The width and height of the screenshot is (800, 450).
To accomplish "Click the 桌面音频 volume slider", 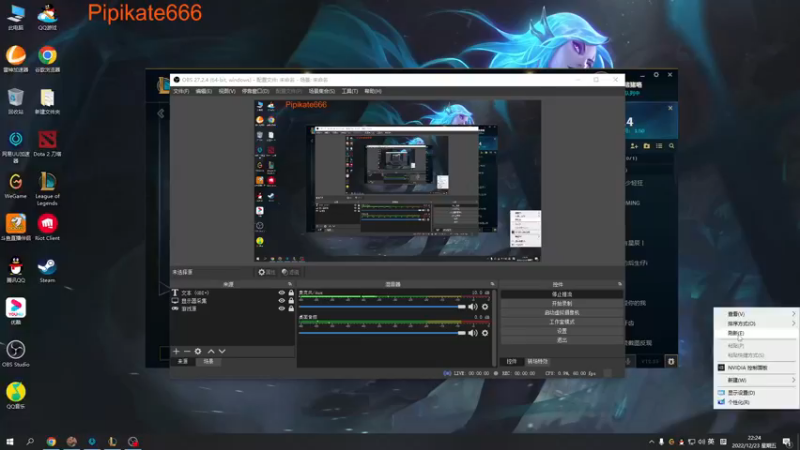I will point(382,333).
